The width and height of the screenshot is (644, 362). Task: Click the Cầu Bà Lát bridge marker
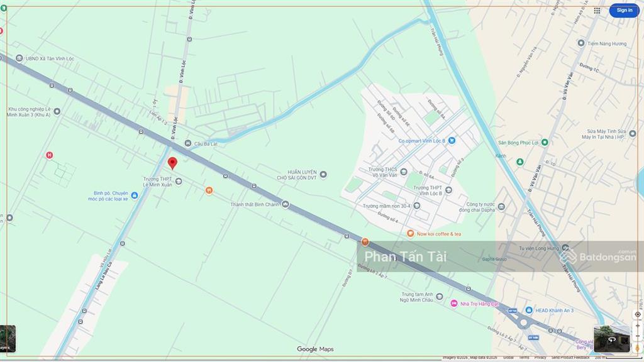point(187,144)
